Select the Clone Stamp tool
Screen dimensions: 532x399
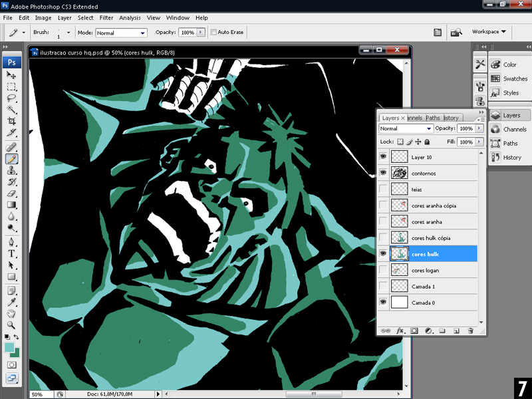pyautogui.click(x=11, y=171)
